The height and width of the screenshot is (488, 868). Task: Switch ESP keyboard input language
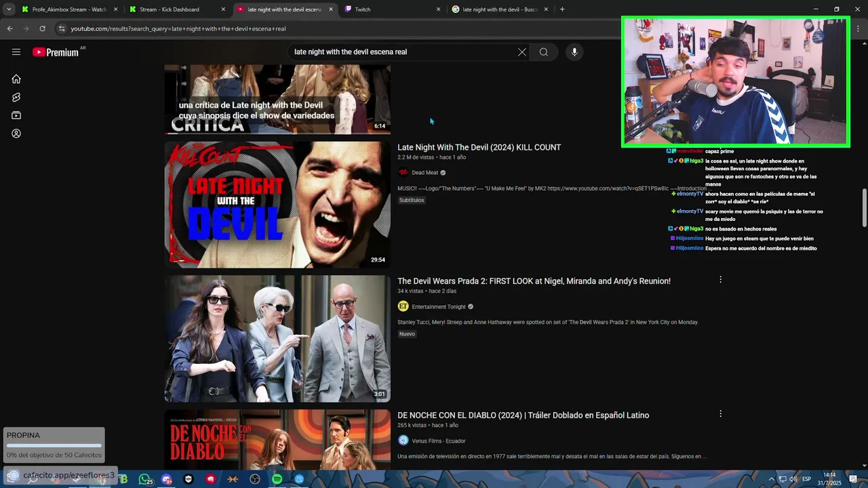click(806, 479)
